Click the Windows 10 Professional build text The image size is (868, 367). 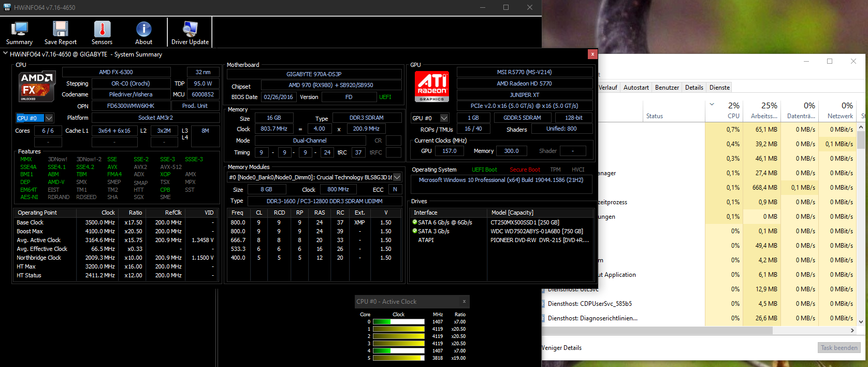click(501, 180)
